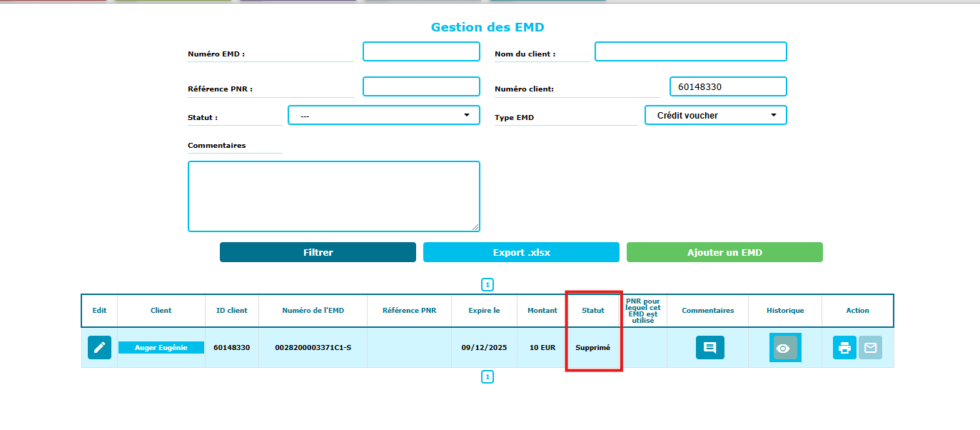
Task: Click the Montant column header
Action: (542, 311)
